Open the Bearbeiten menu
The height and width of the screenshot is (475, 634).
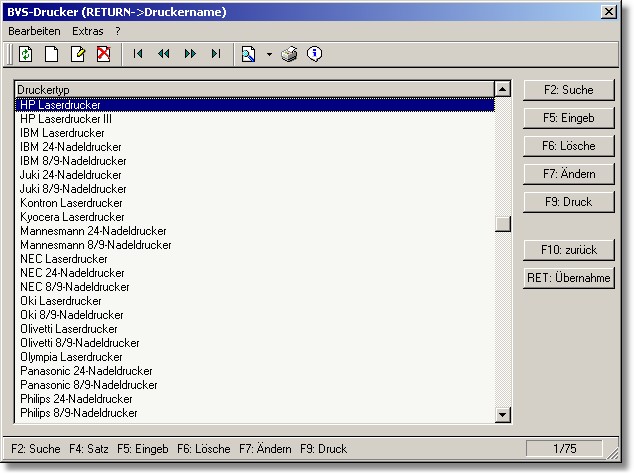[x=34, y=31]
